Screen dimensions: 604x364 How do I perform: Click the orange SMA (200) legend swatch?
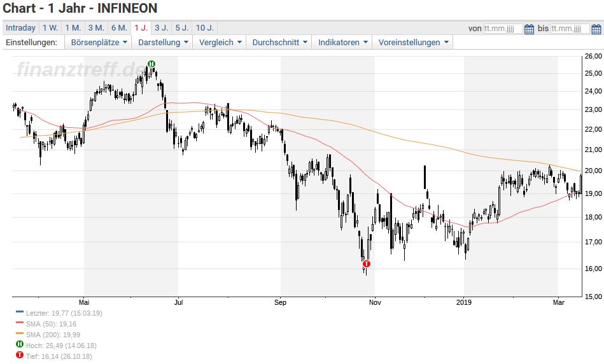[x=20, y=333]
